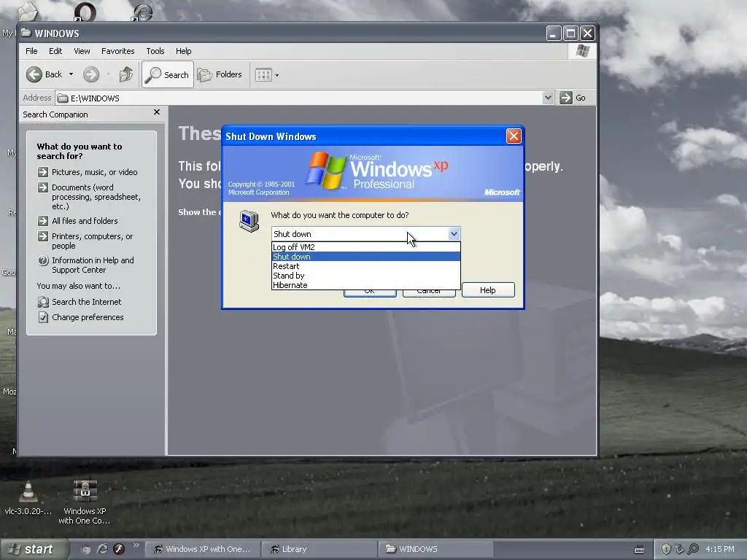Search for Documents (word processing, spreadsheet)
Image resolution: width=747 pixels, height=560 pixels.
coord(96,197)
